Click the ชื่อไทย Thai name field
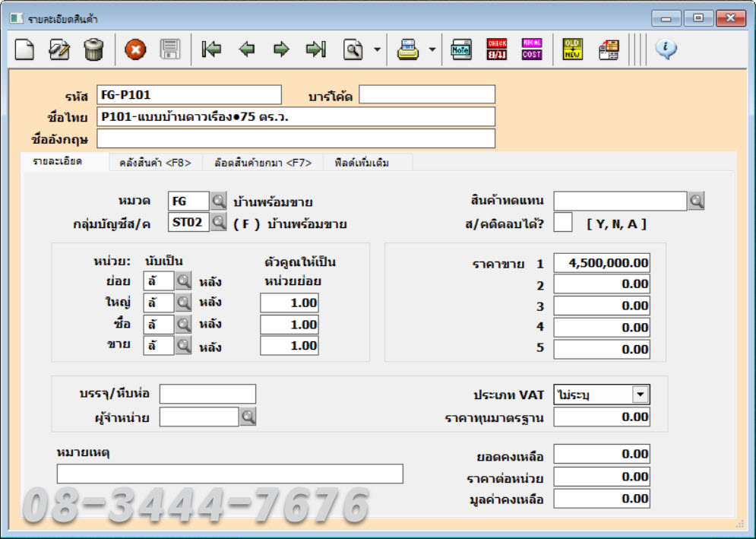756x539 pixels. [x=296, y=117]
